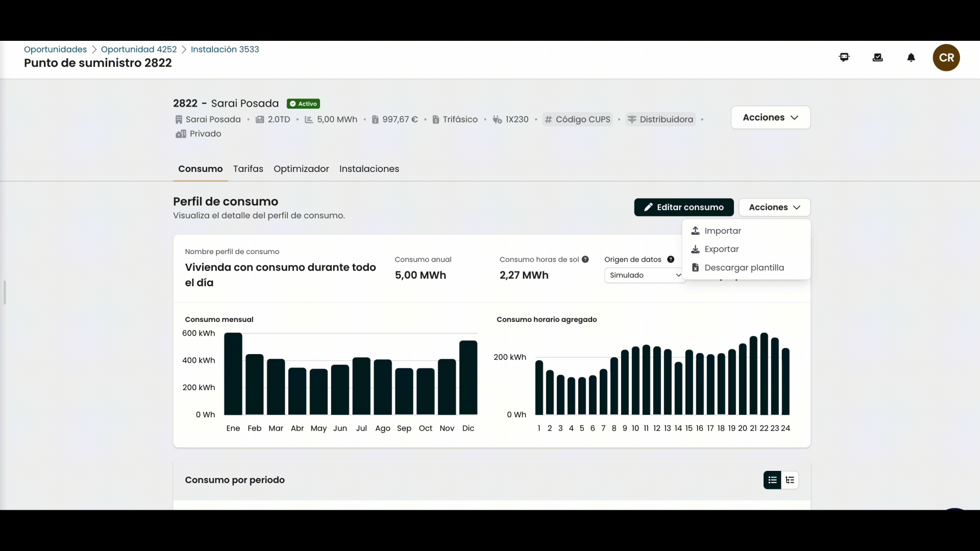980x551 pixels.
Task: Click the Ene bar in Consumo mensual
Action: pyautogui.click(x=233, y=374)
